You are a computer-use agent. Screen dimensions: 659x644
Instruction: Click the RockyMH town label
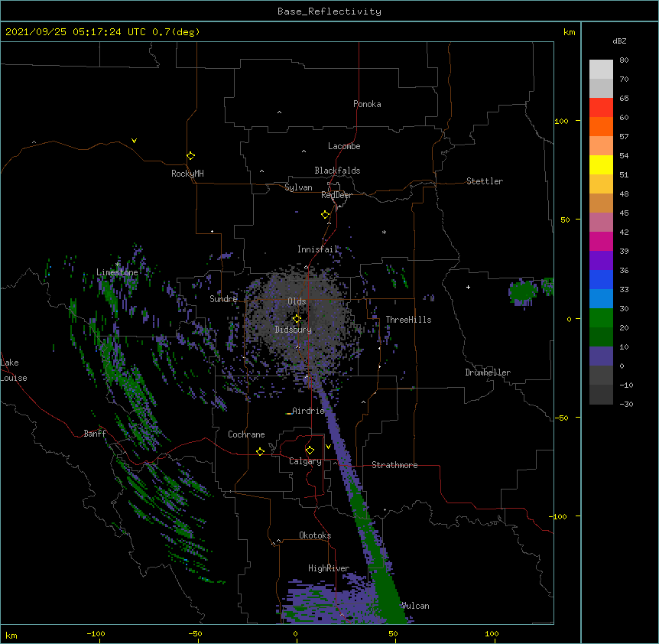click(x=187, y=174)
